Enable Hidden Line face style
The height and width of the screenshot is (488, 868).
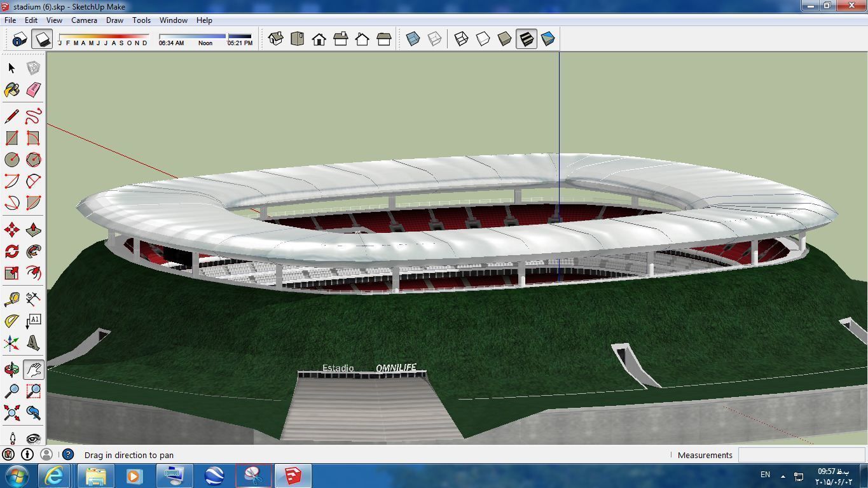tap(483, 39)
